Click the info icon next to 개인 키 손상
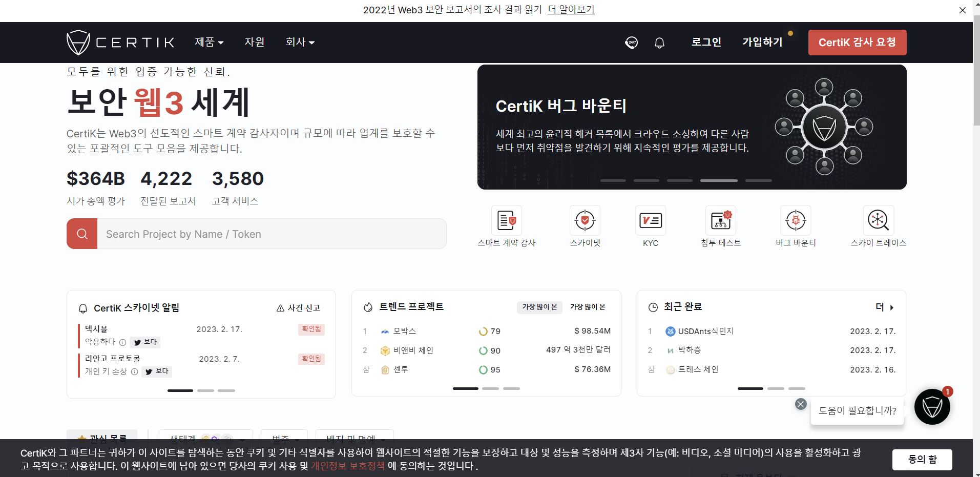Viewport: 980px width, 477px height. pos(134,372)
